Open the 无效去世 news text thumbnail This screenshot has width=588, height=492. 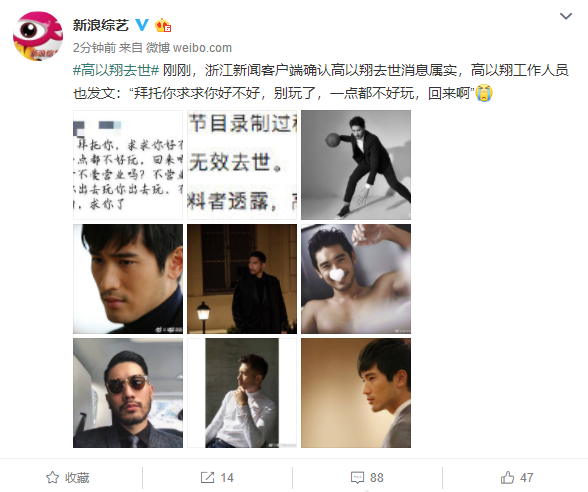[x=242, y=165]
